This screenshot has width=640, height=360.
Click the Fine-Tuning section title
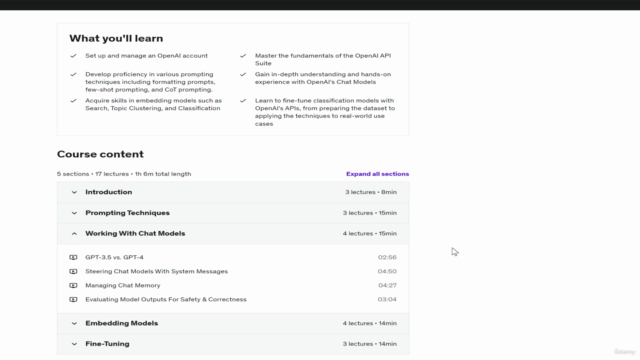point(107,344)
